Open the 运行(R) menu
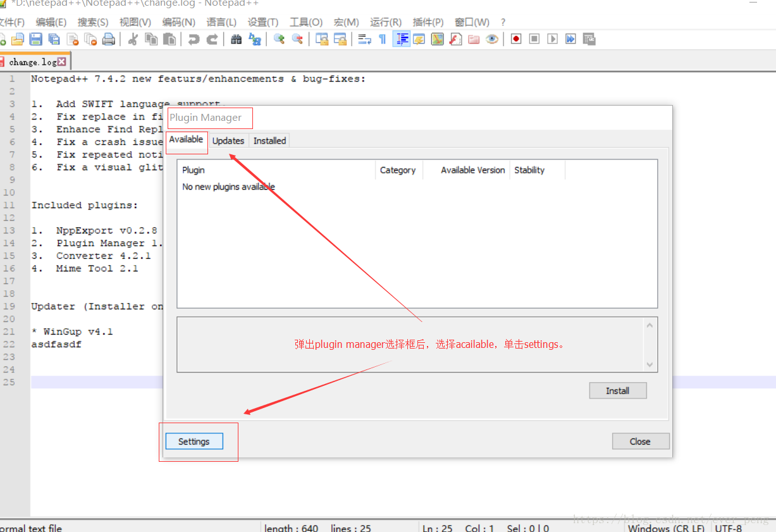 [x=386, y=22]
